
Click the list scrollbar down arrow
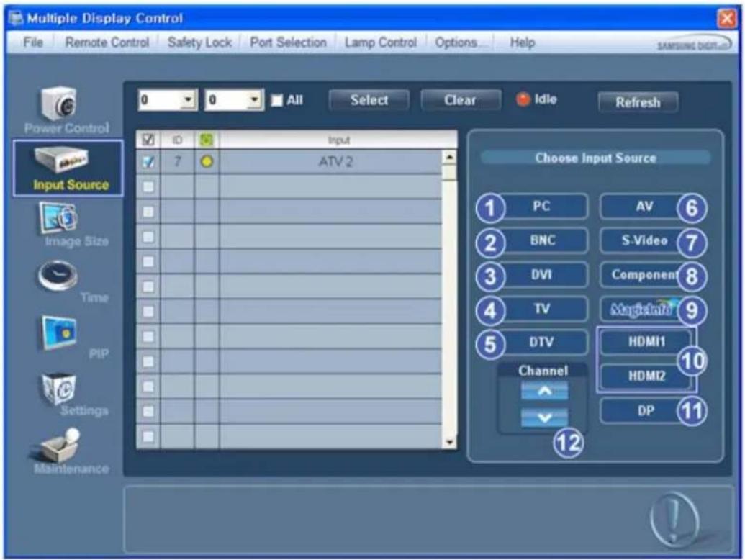pyautogui.click(x=449, y=442)
